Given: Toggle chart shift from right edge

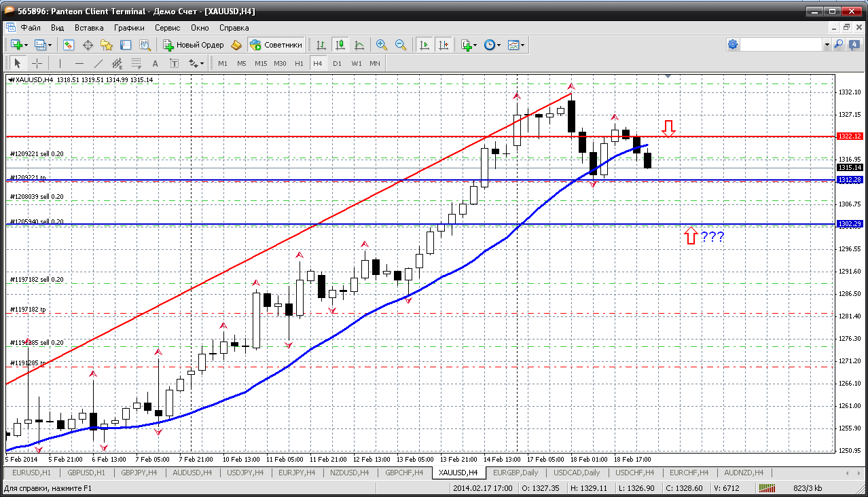Looking at the screenshot, I should pyautogui.click(x=444, y=45).
